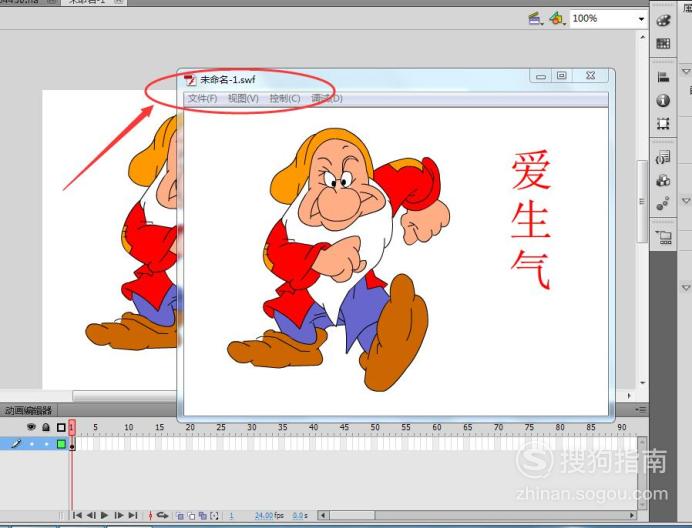Viewport: 692px width, 528px height.
Task: Open 视图(V) menu in SWF window
Action: tap(243, 98)
